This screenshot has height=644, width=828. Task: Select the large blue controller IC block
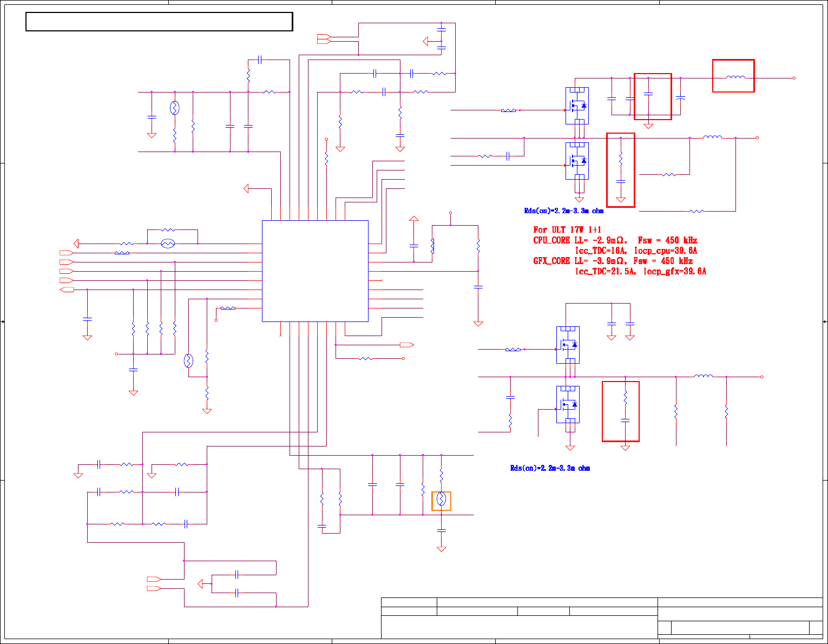pos(315,271)
